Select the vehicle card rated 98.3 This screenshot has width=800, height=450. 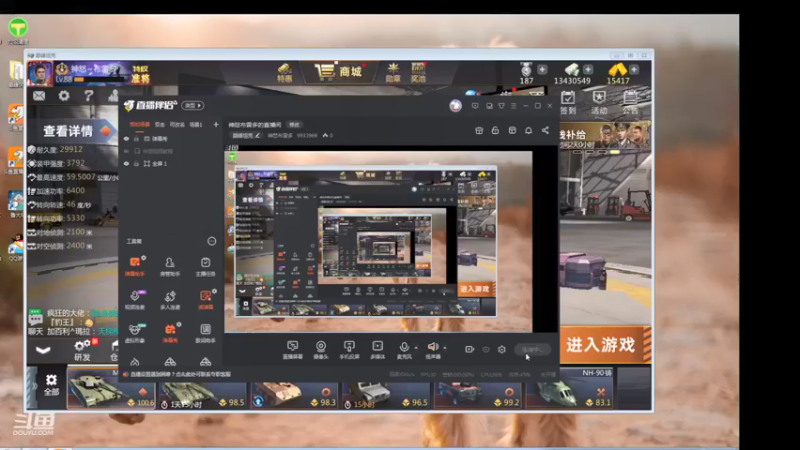(x=294, y=395)
